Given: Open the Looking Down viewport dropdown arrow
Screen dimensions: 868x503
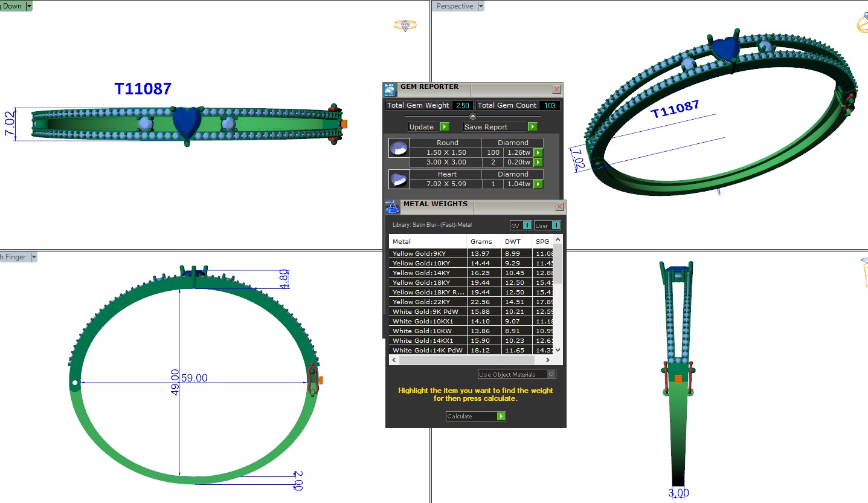Looking at the screenshot, I should click(29, 6).
